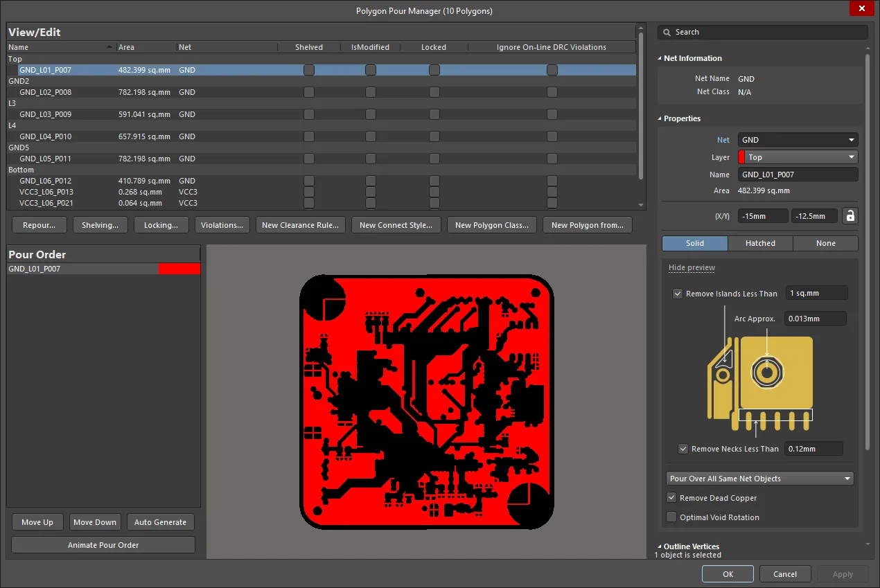Screen dimensions: 880x588
Task: Click the GND2 layer group row
Action: [x=321, y=81]
